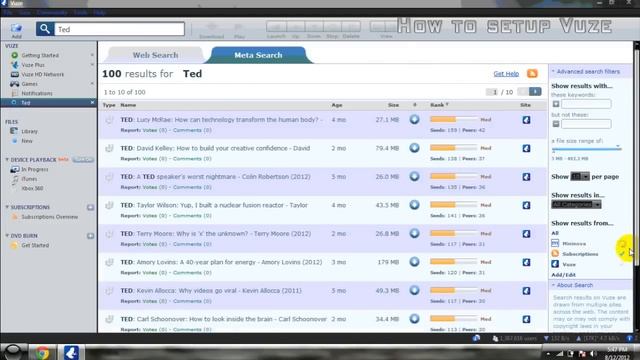Click Vuze site icon in Taylor Wilson row
This screenshot has height=360, width=640.
(x=527, y=205)
